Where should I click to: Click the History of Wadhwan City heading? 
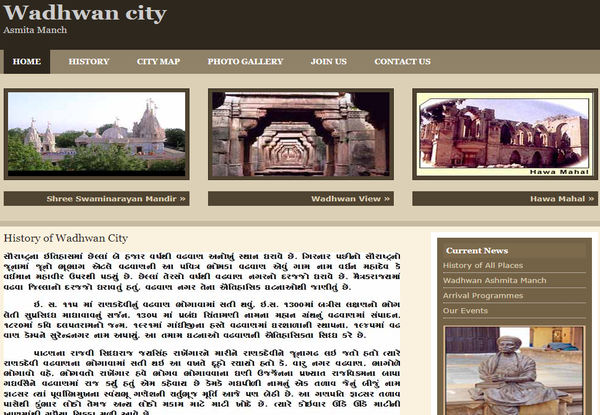65,238
